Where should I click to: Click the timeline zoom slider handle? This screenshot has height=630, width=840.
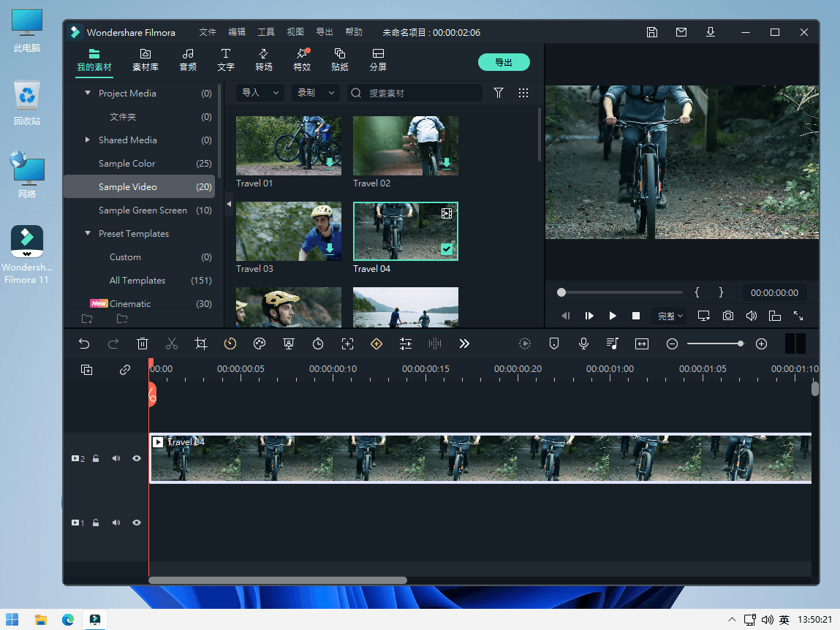coord(741,344)
